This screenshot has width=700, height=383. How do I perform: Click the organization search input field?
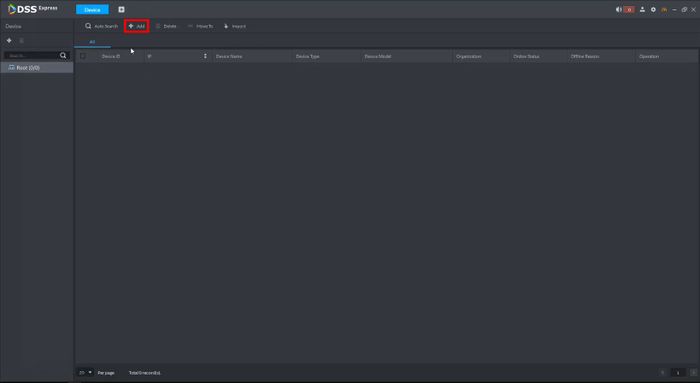[32, 55]
